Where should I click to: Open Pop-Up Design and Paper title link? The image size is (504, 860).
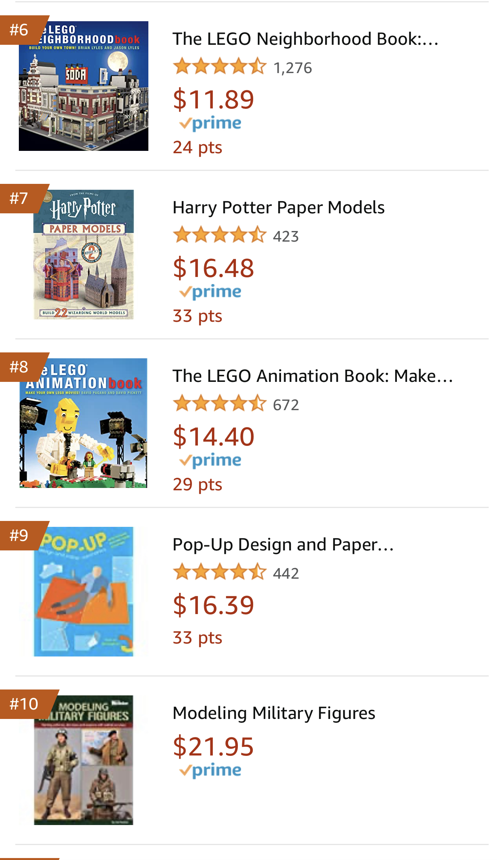tap(283, 545)
